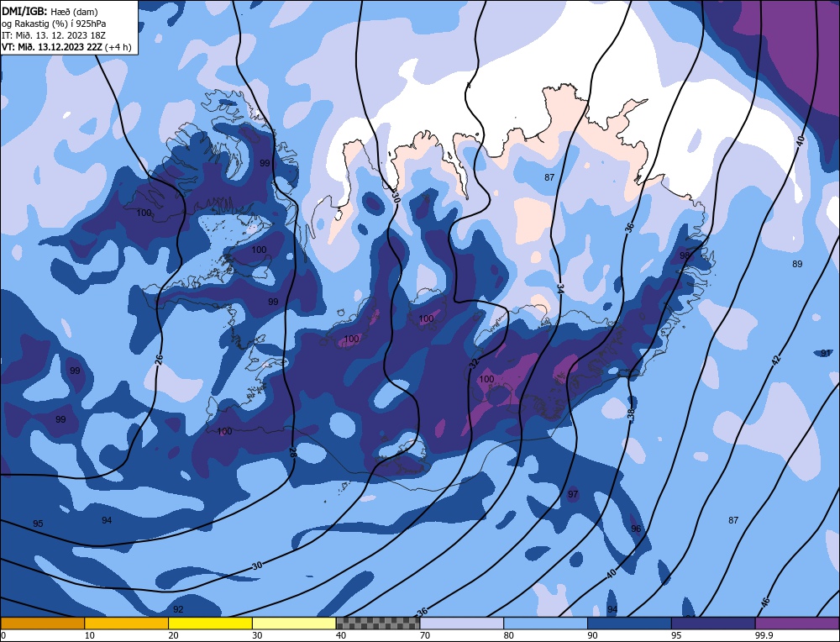Viewport: 840px width, 642px height.
Task: Click the 'og Rakastig (%) í 925hPa' line
Action: [54, 24]
